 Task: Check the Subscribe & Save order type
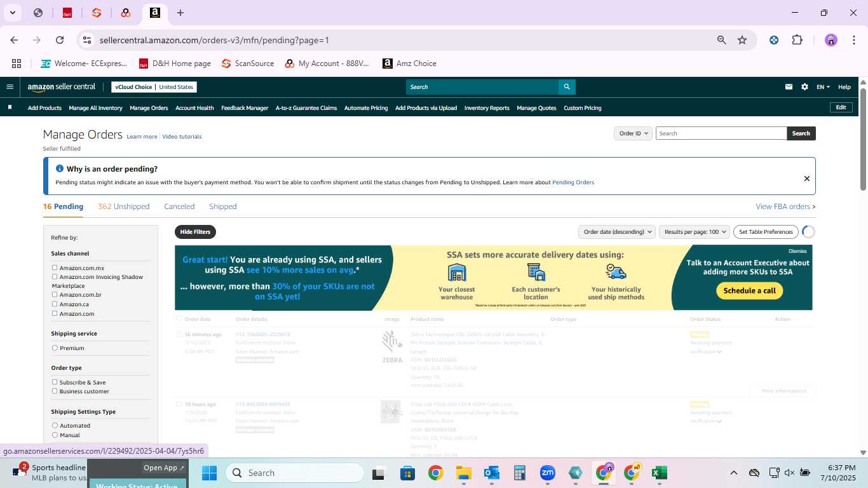pyautogui.click(x=55, y=383)
